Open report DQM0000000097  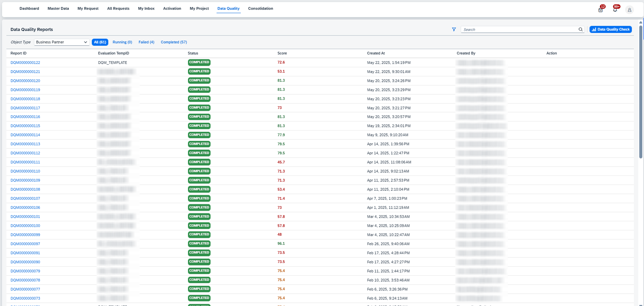click(25, 244)
